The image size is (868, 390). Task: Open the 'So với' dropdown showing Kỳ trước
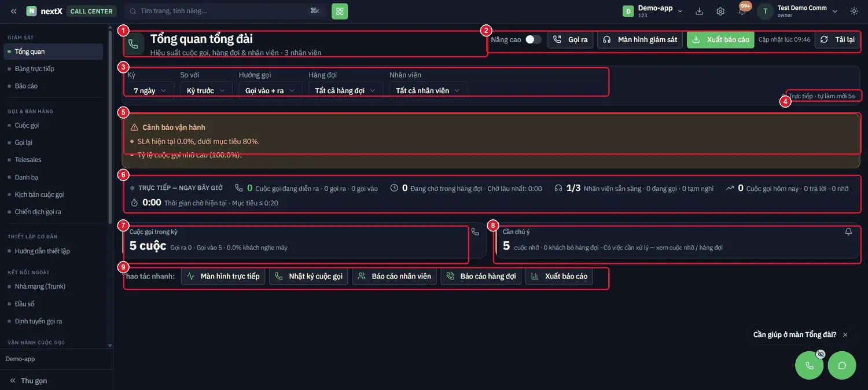(206, 90)
